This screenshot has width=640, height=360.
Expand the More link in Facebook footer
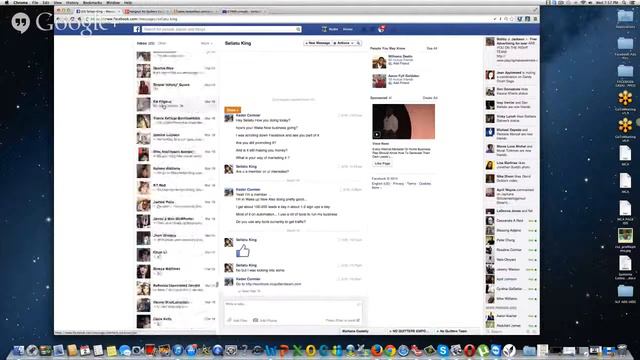point(376,187)
